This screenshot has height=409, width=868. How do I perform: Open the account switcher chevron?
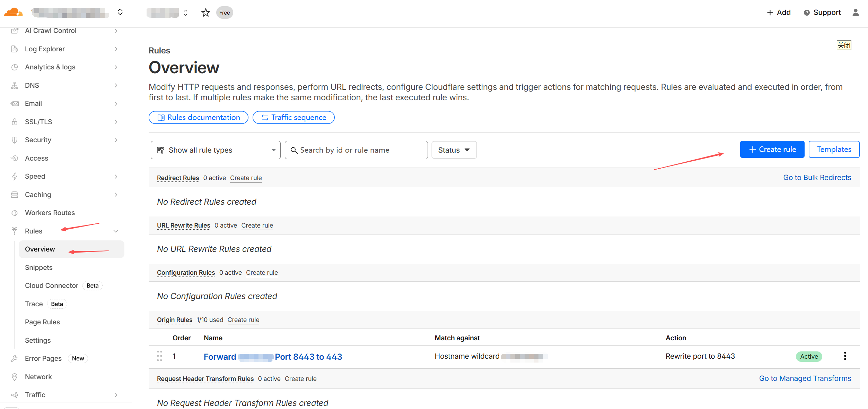point(120,12)
